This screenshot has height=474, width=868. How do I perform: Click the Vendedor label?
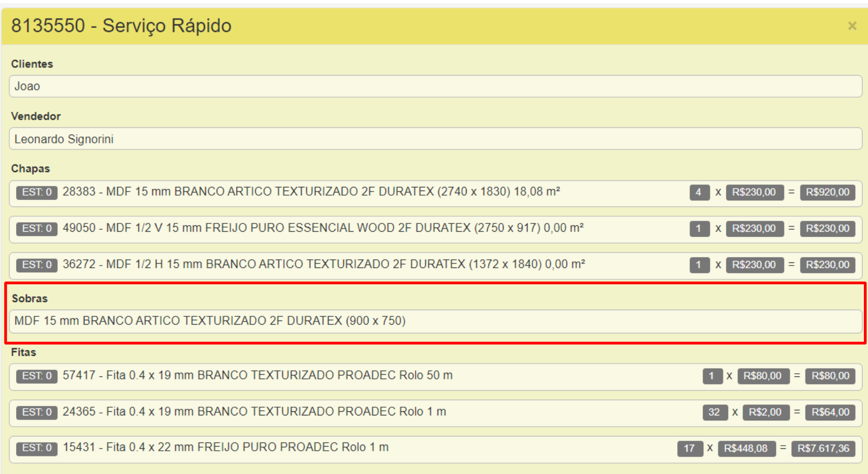36,116
